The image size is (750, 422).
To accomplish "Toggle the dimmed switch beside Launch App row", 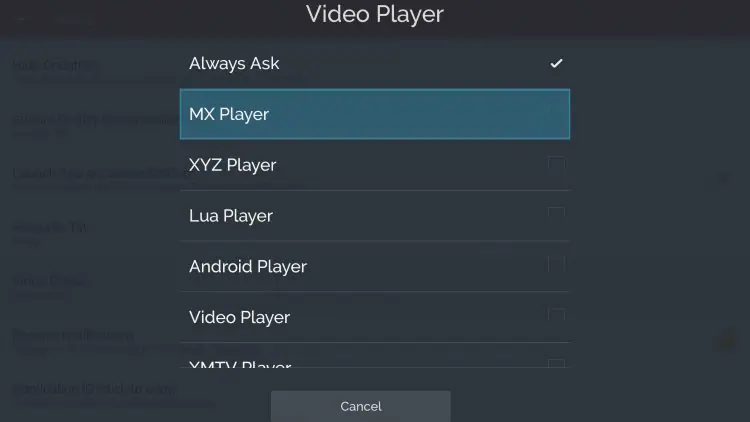I will pyautogui.click(x=722, y=178).
